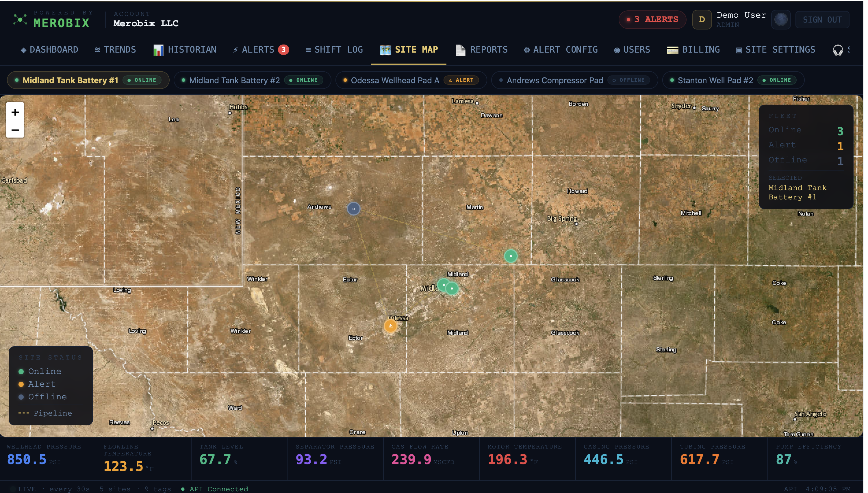Click the Casing Pressure 446.5 value

603,459
